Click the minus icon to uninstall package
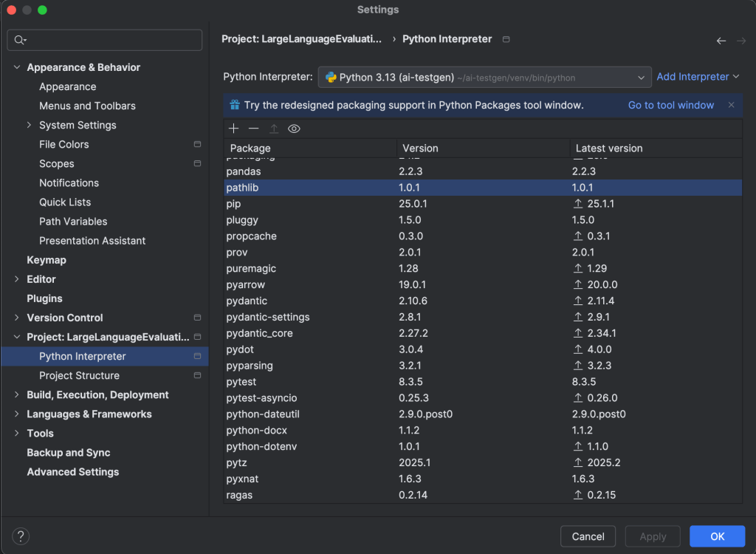This screenshot has width=756, height=554. [254, 129]
